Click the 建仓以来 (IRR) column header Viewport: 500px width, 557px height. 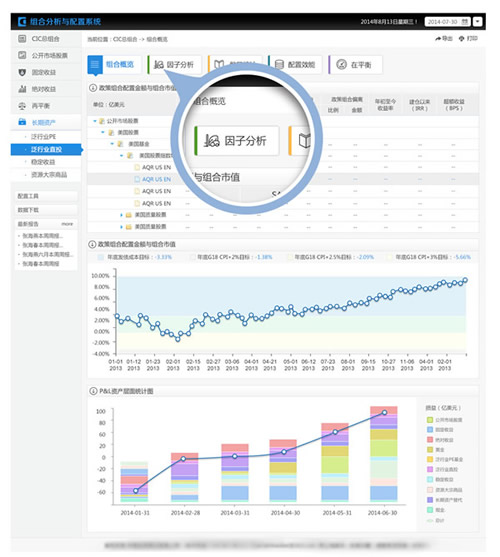click(420, 105)
